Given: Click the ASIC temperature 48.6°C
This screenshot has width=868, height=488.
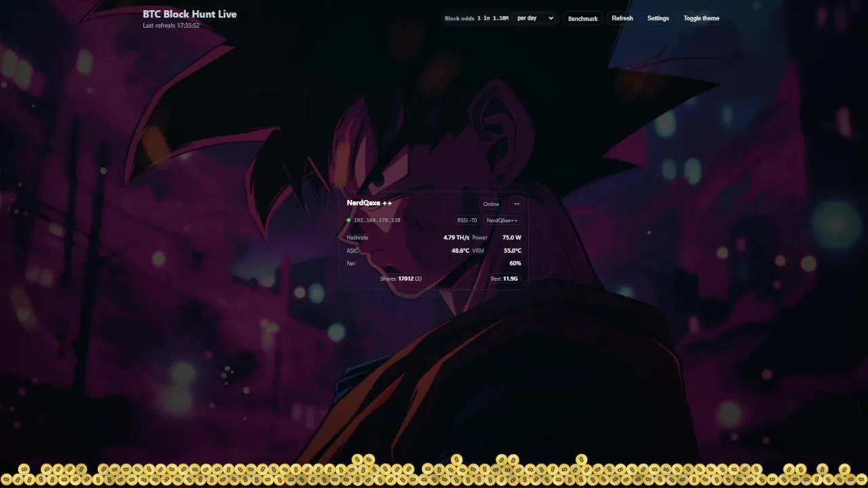Looking at the screenshot, I should [x=460, y=251].
